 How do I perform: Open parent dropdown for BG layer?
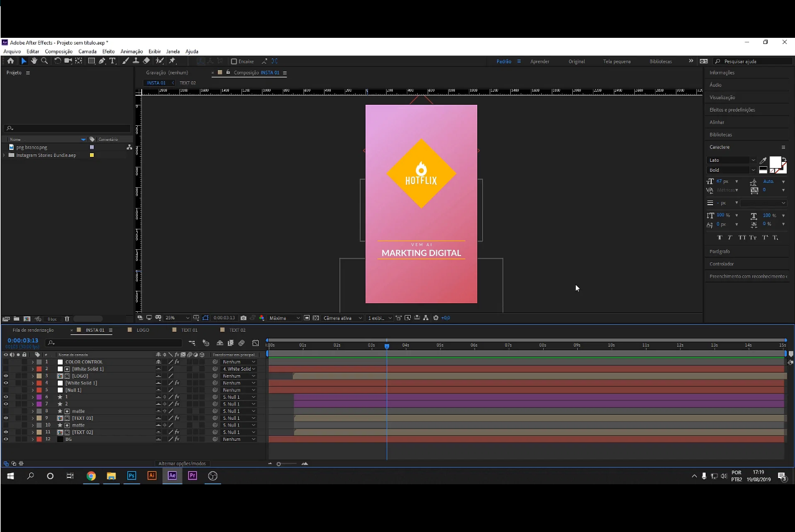point(239,440)
